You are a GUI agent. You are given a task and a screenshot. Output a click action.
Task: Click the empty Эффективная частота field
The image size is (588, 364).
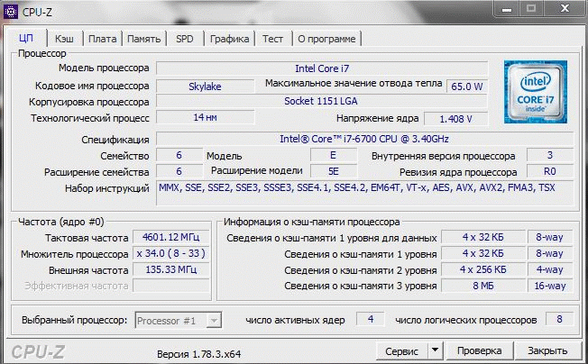tap(171, 286)
